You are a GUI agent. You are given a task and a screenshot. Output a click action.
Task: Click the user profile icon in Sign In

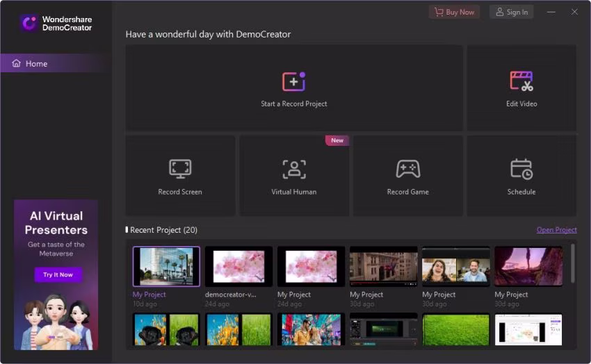[x=499, y=12]
